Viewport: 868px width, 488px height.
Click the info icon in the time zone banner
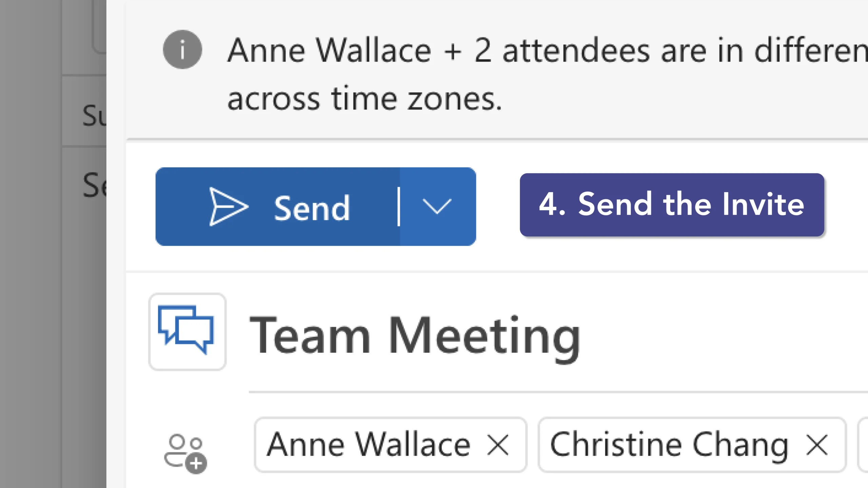coord(182,49)
